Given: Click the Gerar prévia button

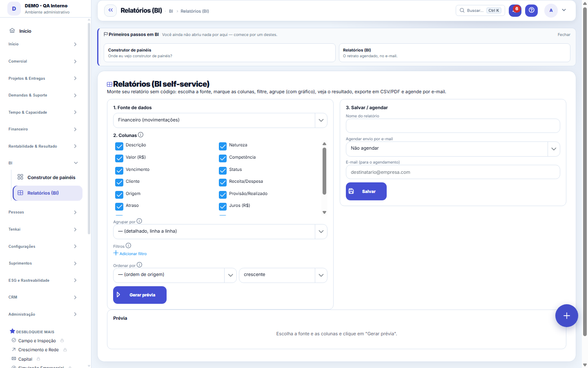Looking at the screenshot, I should pos(140,295).
